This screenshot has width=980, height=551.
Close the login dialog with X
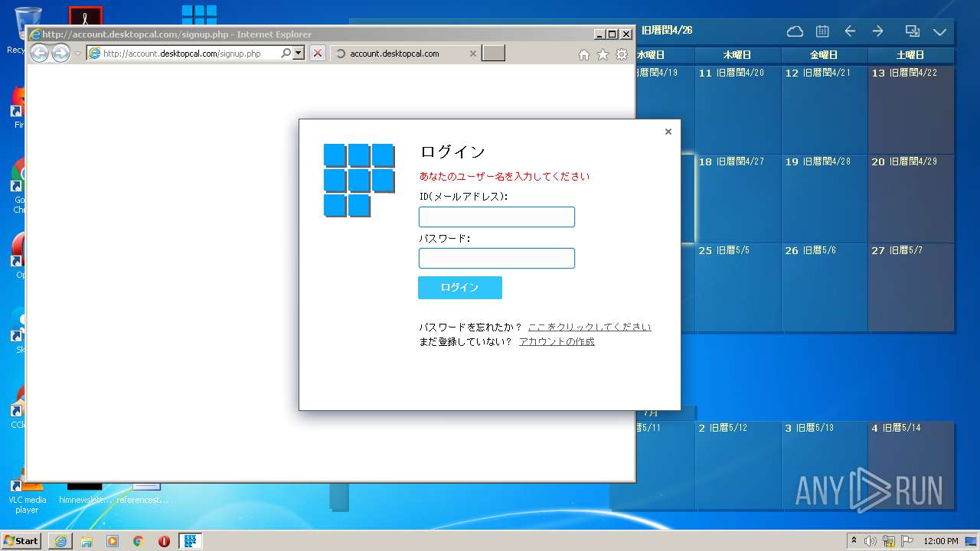point(668,132)
